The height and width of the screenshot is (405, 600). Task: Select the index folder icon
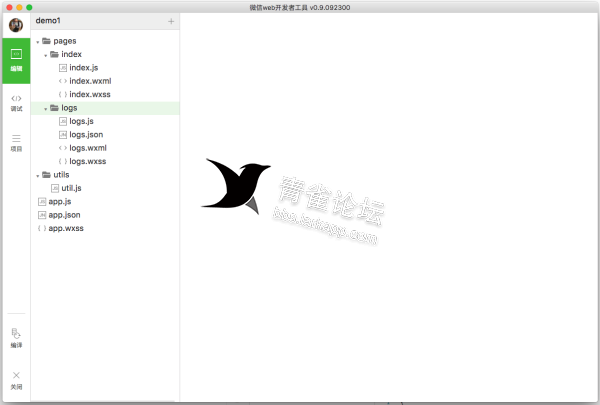pos(54,54)
